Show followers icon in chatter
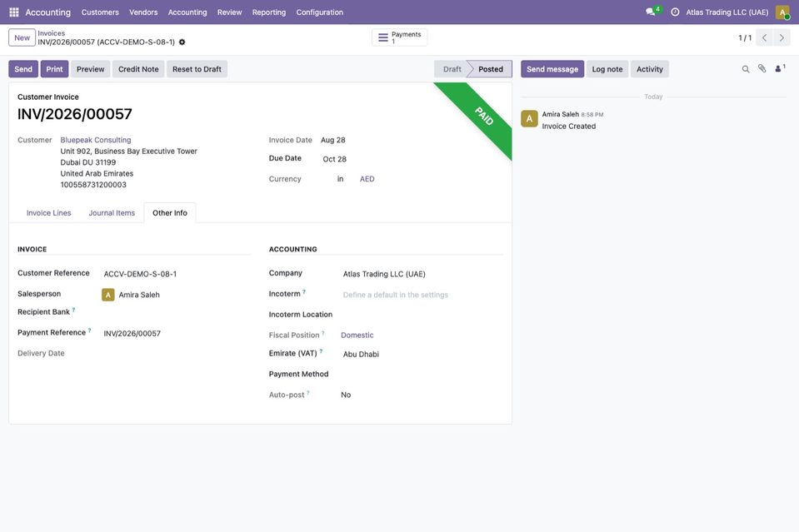The width and height of the screenshot is (799, 532). (780, 69)
